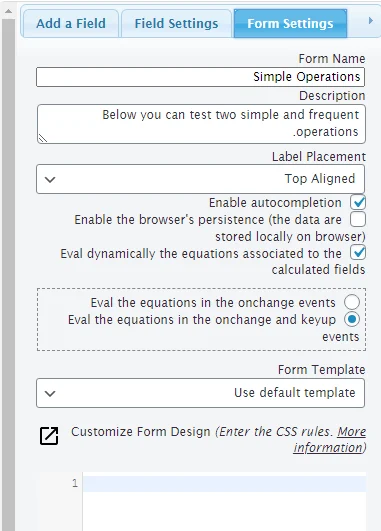This screenshot has height=531, width=381.
Task: Click the Form Name input field
Action: pyautogui.click(x=200, y=77)
